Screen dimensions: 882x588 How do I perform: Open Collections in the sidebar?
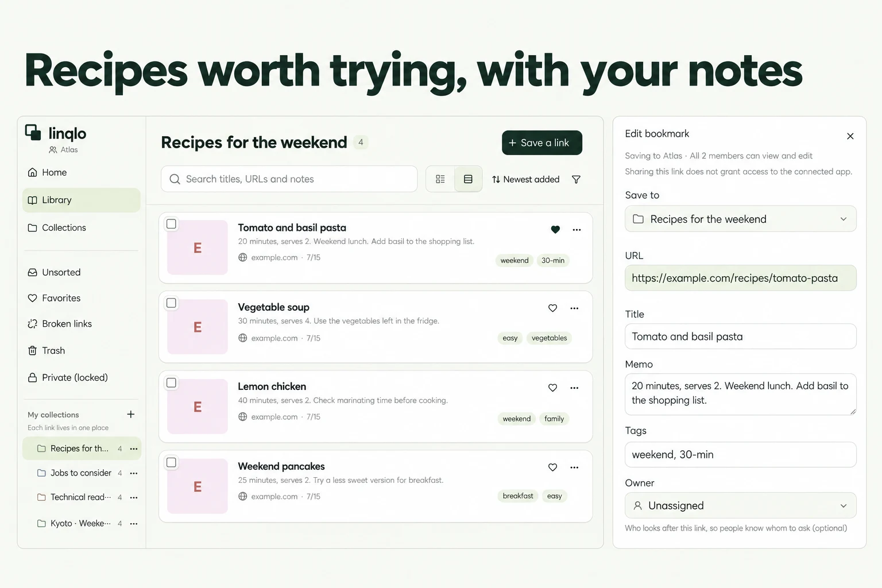coord(82,227)
